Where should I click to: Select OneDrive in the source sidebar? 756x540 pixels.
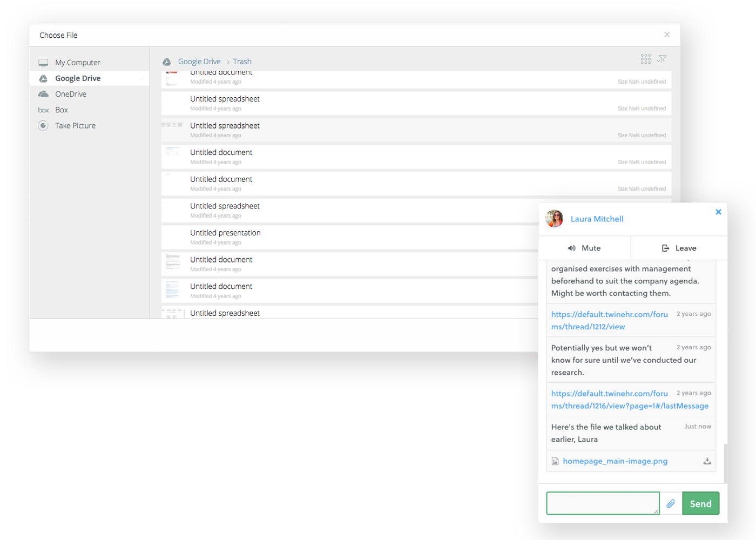pyautogui.click(x=70, y=94)
